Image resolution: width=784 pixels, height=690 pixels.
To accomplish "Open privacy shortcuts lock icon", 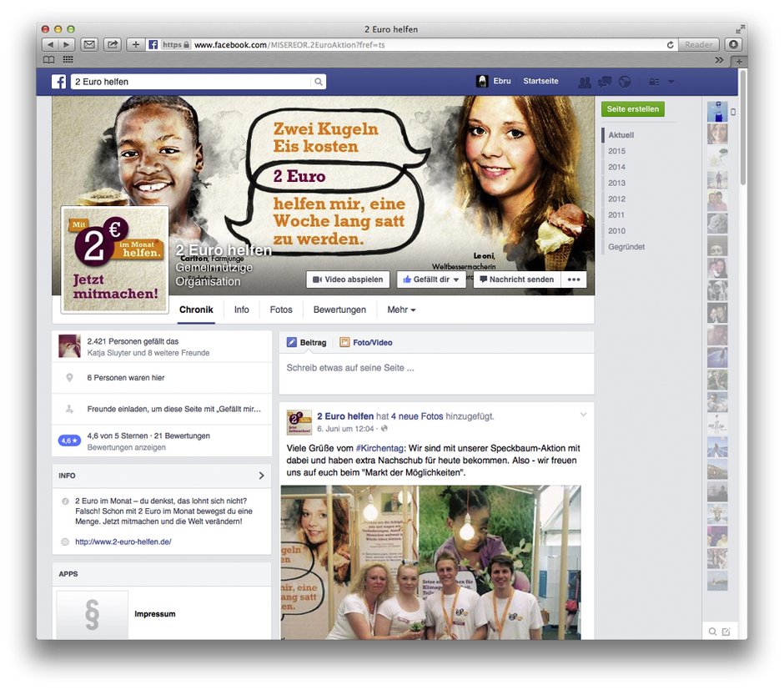I will click(654, 82).
